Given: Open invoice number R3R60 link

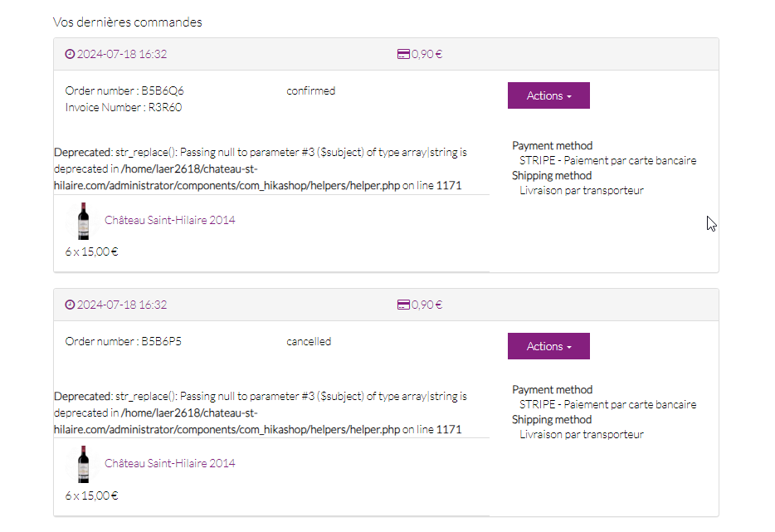Looking at the screenshot, I should click(124, 107).
